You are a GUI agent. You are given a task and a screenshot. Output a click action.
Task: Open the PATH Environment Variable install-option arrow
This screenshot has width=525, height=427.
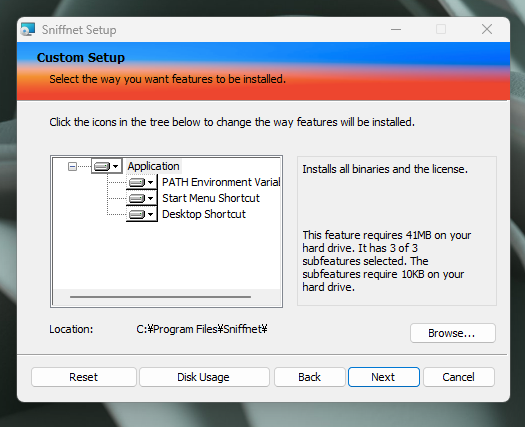151,182
